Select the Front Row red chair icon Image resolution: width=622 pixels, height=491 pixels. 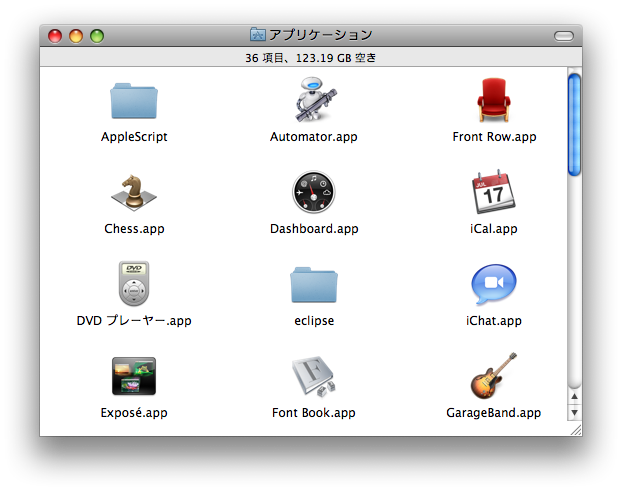tap(493, 100)
